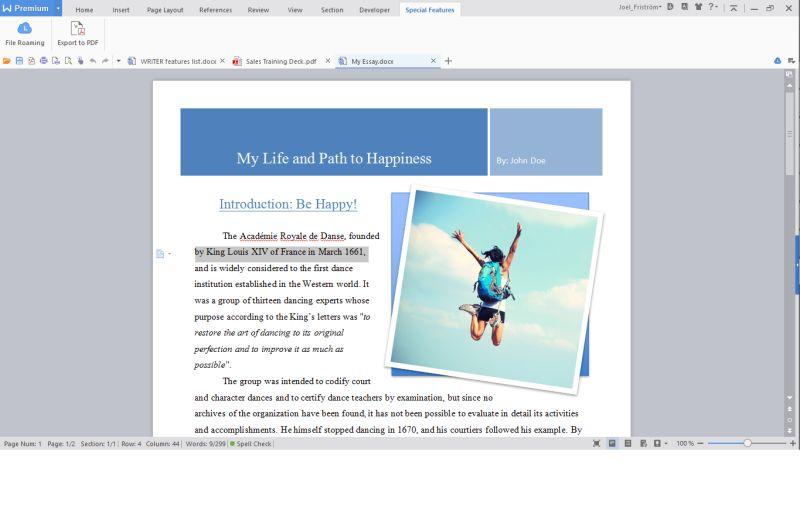Open the References ribbon tab

pyautogui.click(x=215, y=10)
